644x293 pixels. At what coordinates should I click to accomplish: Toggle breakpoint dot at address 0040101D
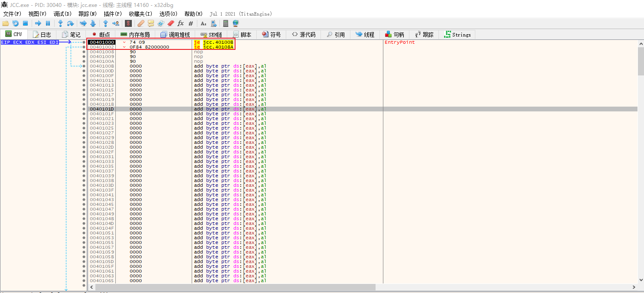tap(84, 109)
